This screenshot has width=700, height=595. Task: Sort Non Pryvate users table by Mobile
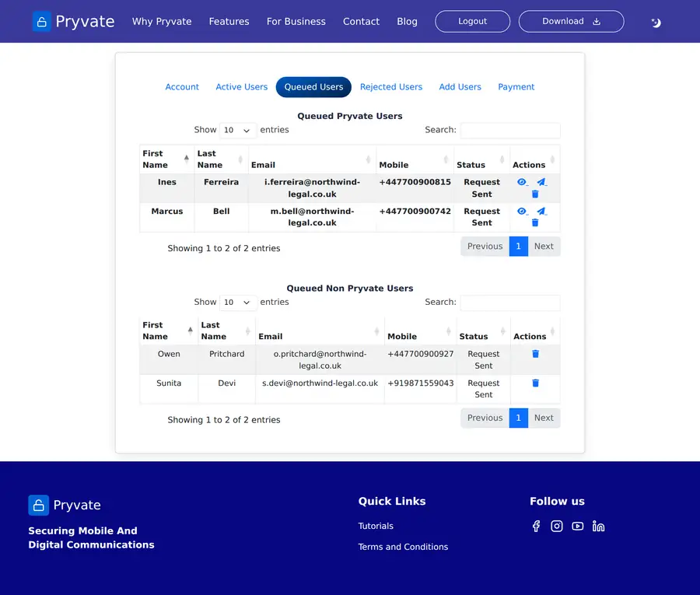[420, 331]
